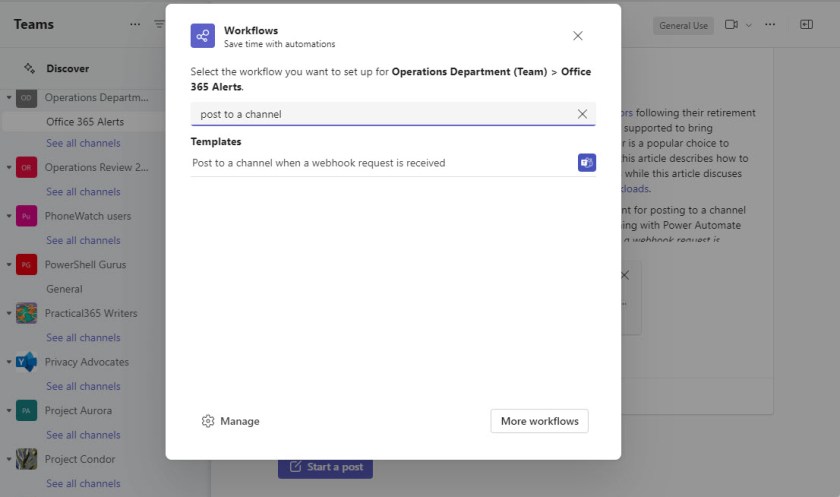Select the PhoneWatch users team name

pyautogui.click(x=88, y=216)
